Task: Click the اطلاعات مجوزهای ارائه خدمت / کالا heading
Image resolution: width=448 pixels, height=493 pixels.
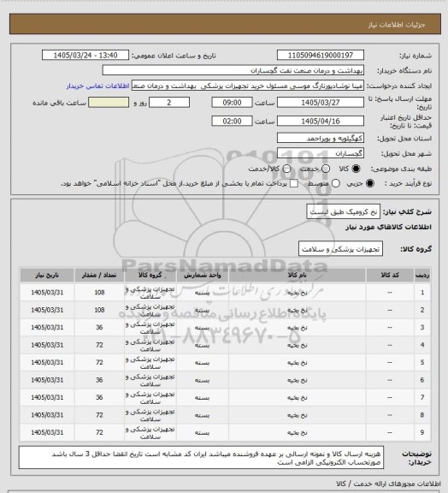Action: (x=388, y=484)
